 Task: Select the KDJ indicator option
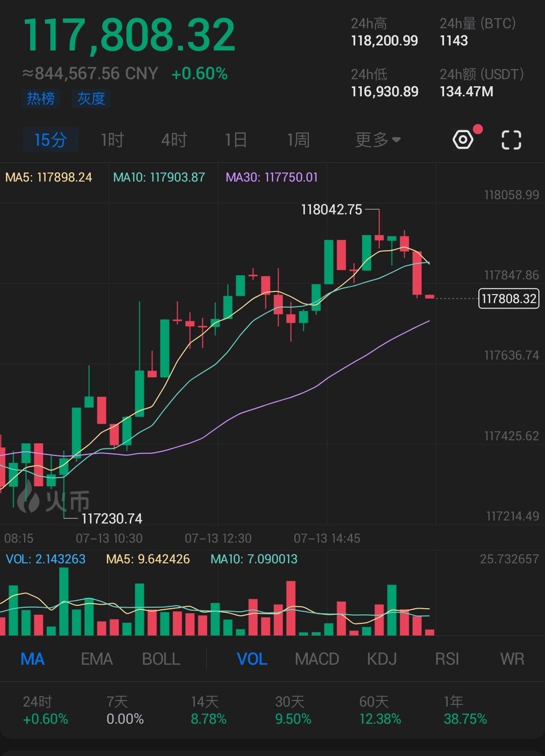coord(382,659)
